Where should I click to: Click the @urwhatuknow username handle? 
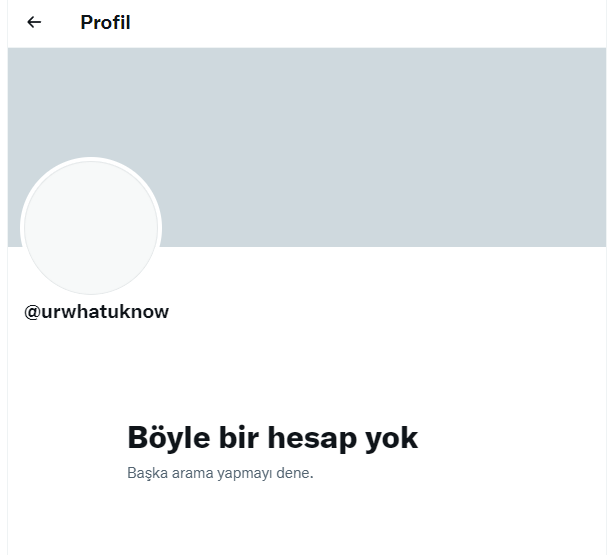96,312
